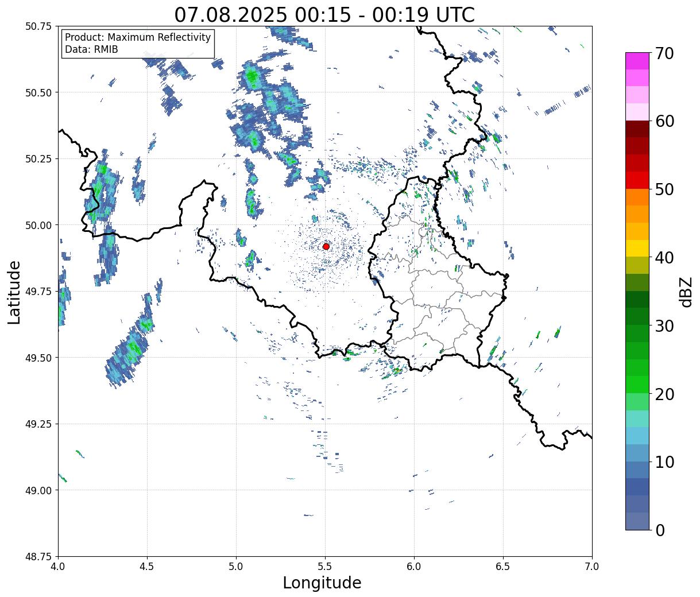Click the 49.50 latitude tick label
Screen dimensions: 700x597
38,358
